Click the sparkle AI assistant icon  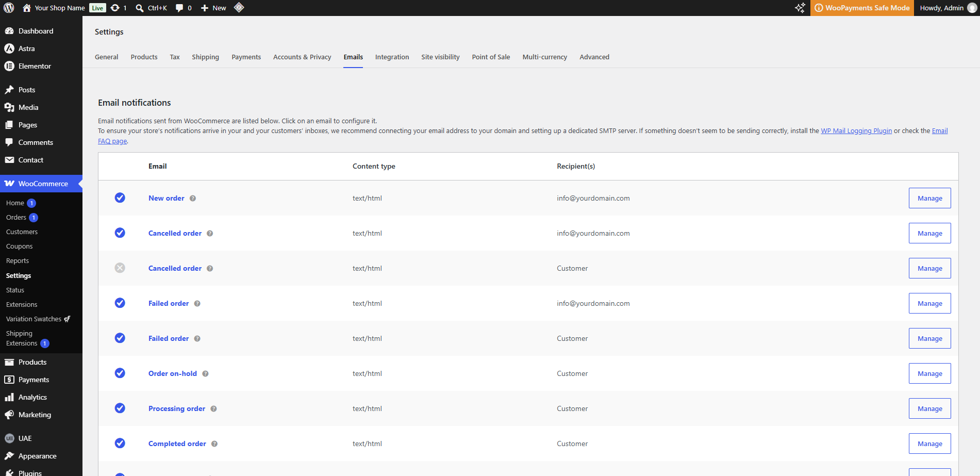(x=800, y=8)
